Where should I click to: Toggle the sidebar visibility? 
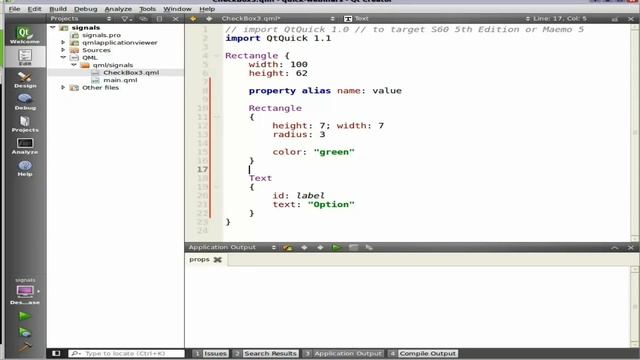tap(56, 353)
